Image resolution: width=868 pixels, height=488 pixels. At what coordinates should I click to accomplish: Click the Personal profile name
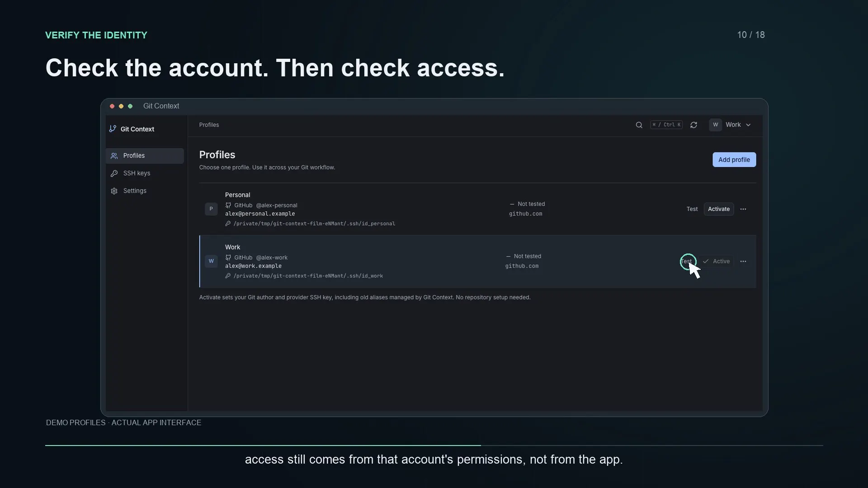click(x=237, y=195)
